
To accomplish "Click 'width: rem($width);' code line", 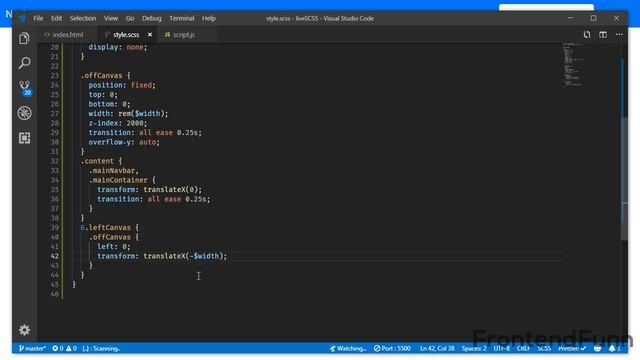I will tap(128, 113).
